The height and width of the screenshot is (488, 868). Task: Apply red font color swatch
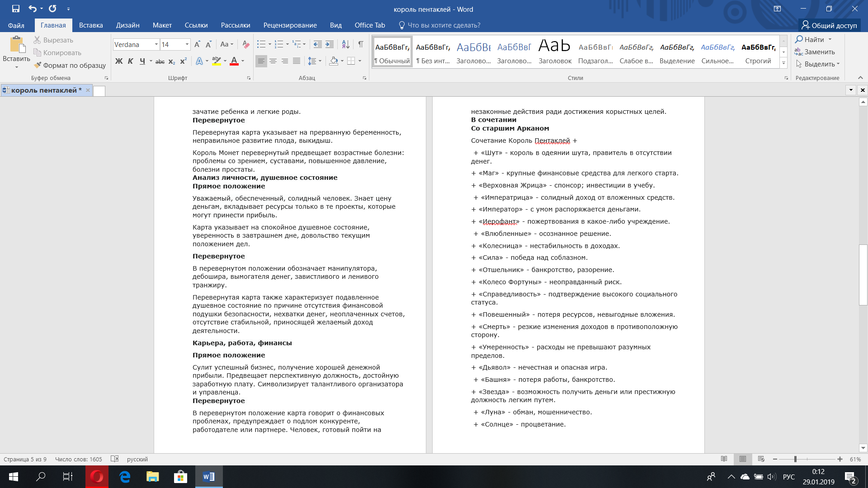coord(234,61)
